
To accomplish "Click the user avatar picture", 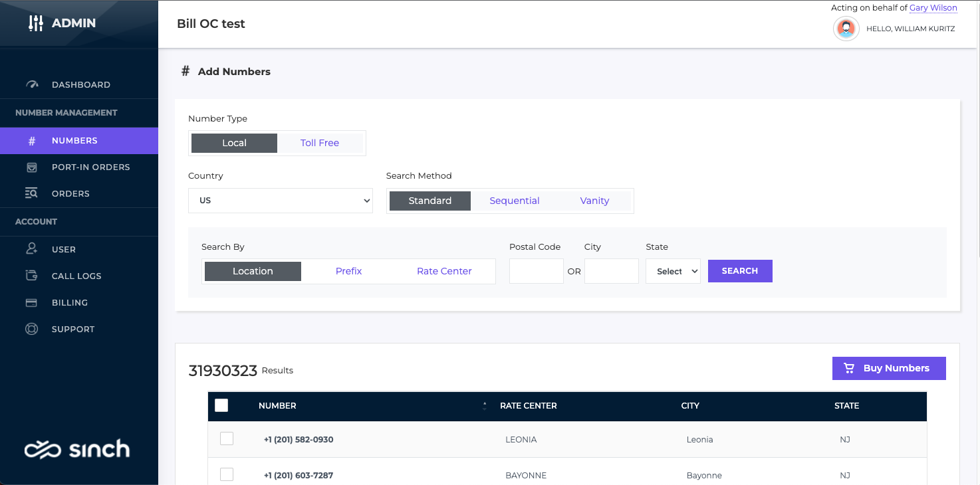I will click(846, 29).
